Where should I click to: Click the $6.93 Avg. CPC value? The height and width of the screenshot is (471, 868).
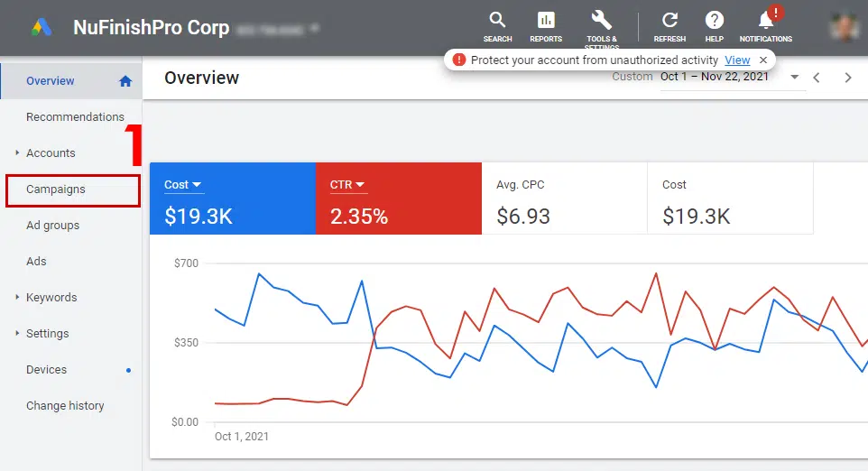coord(523,216)
